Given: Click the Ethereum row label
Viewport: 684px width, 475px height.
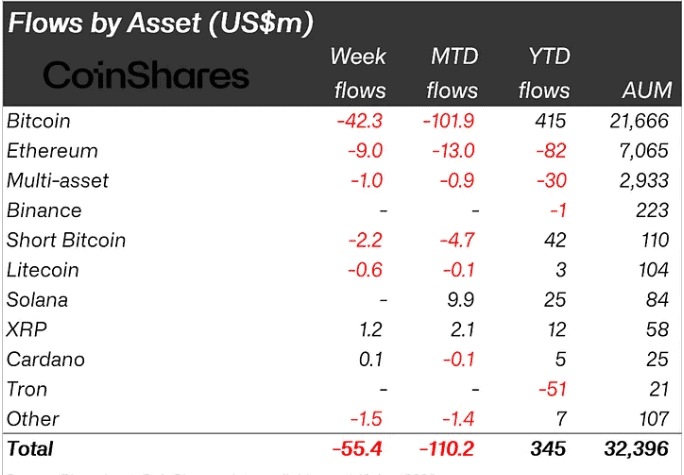Looking at the screenshot, I should tap(52, 151).
